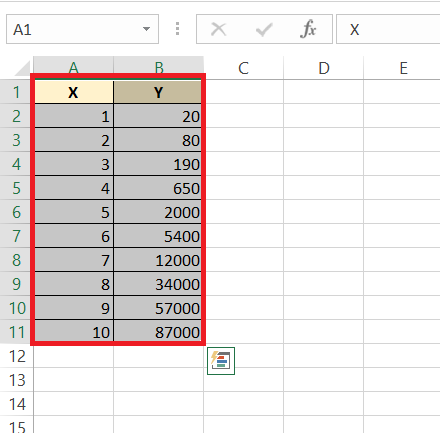Click cell A11 containing 10

pyautogui.click(x=74, y=332)
